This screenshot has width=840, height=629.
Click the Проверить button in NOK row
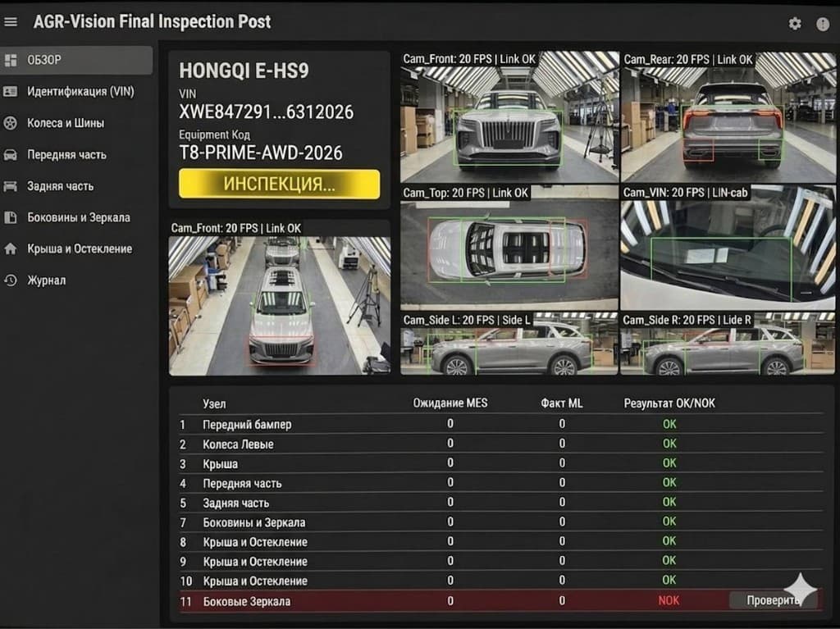click(x=771, y=600)
